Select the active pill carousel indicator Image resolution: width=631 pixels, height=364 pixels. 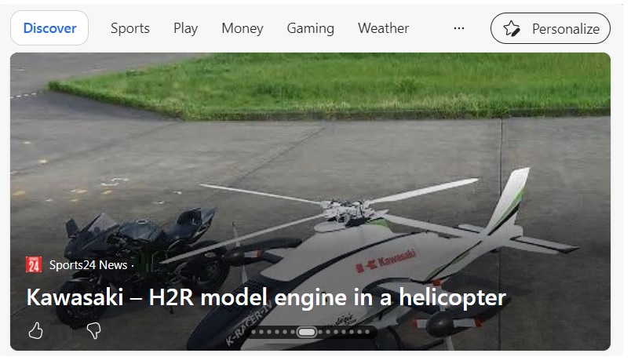pos(307,332)
